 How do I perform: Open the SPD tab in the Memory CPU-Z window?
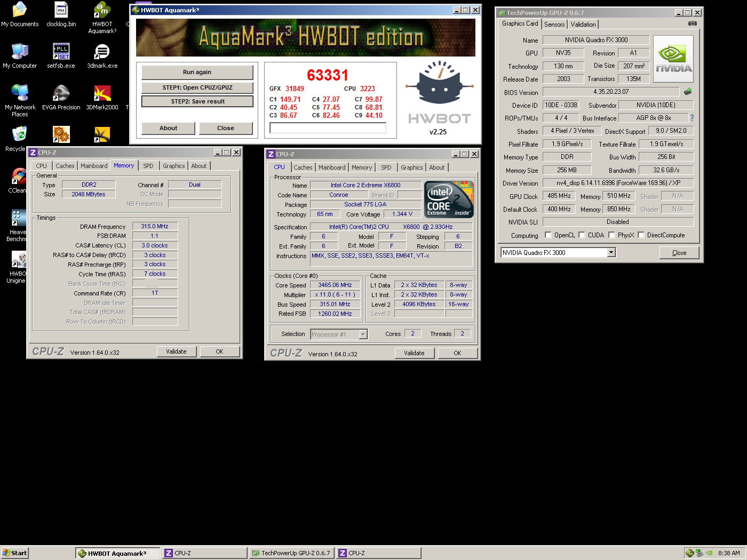pos(148,166)
